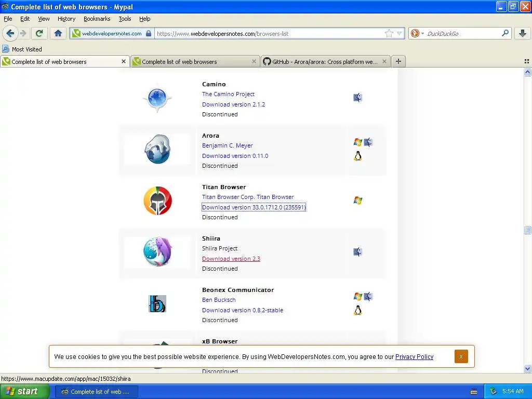Open the Downloads arrow button in toolbar

pos(523,33)
